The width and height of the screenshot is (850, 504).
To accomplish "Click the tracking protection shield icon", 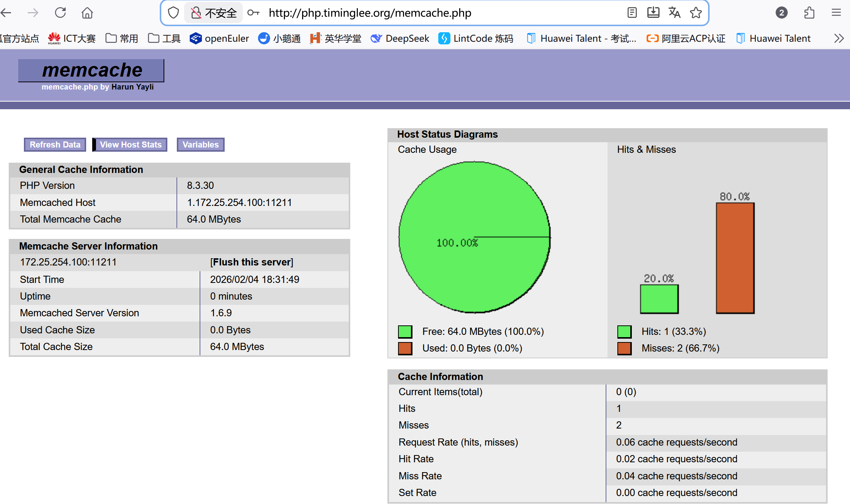I will pyautogui.click(x=173, y=13).
